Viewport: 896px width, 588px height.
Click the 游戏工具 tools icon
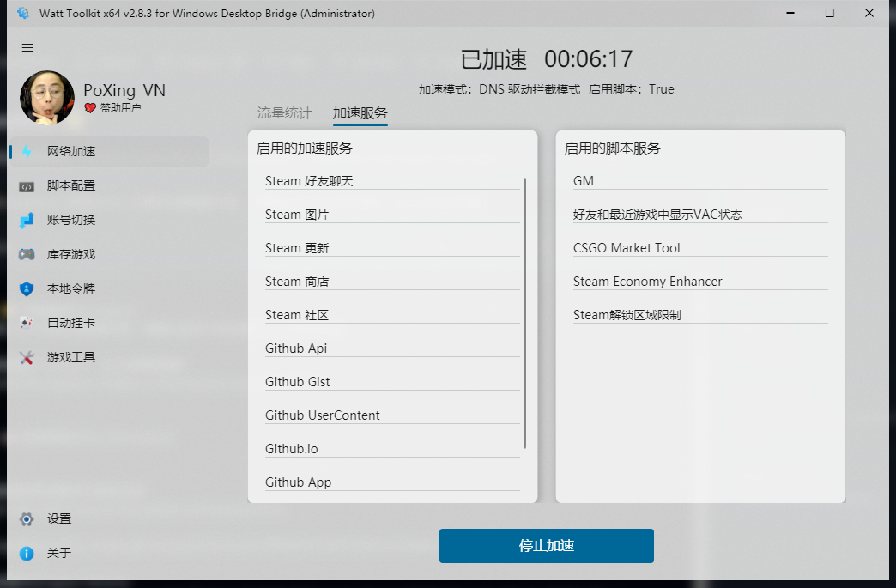[x=27, y=358]
